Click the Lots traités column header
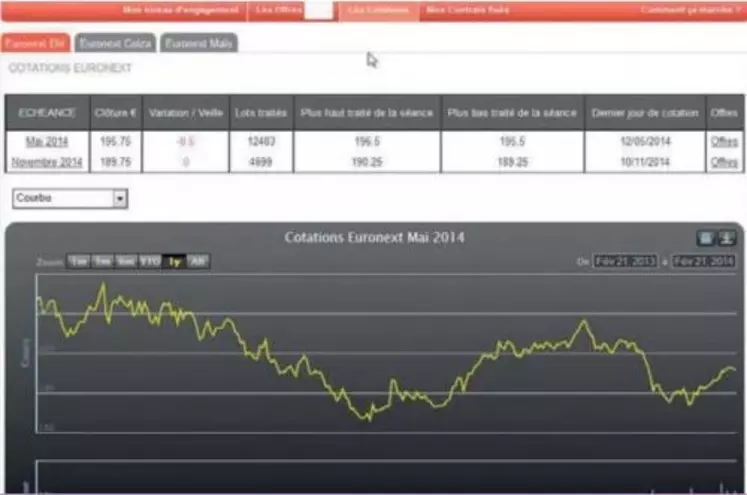 click(x=261, y=113)
